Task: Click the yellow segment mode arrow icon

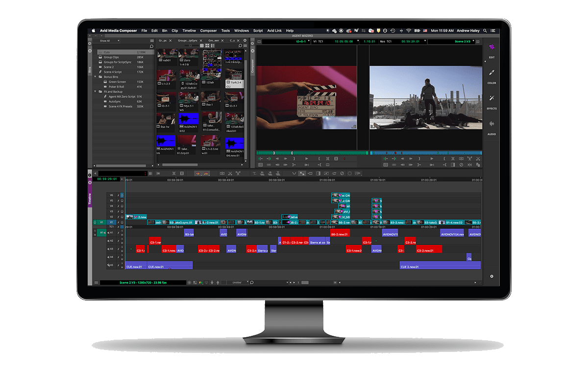Action: 206,173
